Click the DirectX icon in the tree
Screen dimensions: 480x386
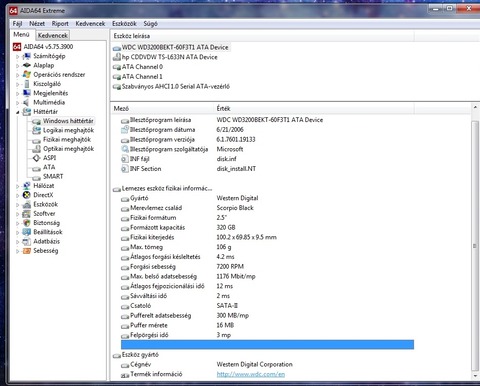[27, 195]
